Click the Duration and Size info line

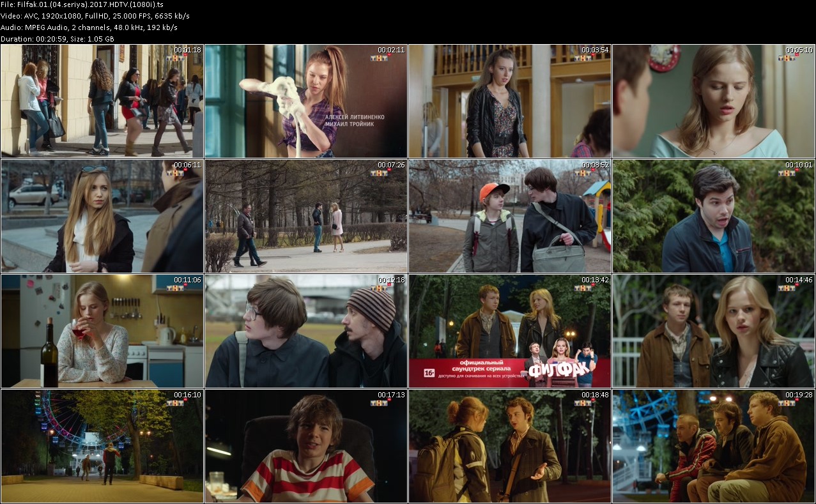point(58,39)
